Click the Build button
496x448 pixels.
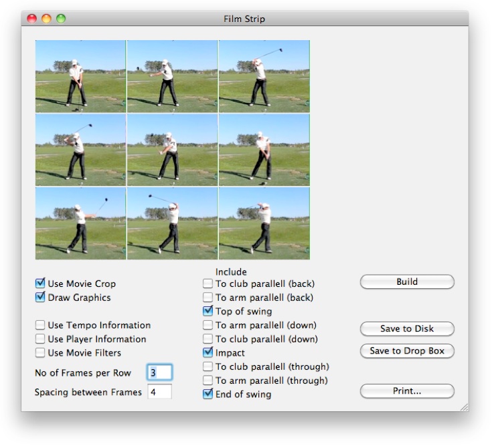pos(407,282)
